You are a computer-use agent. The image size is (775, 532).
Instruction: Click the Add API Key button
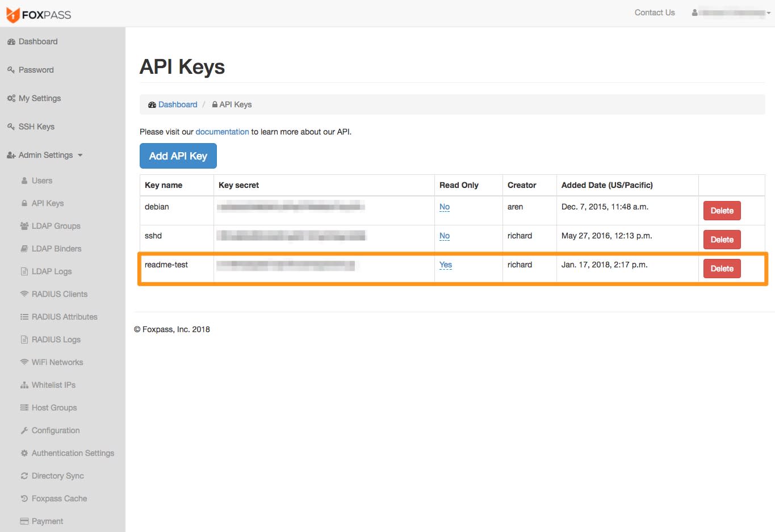pyautogui.click(x=178, y=155)
